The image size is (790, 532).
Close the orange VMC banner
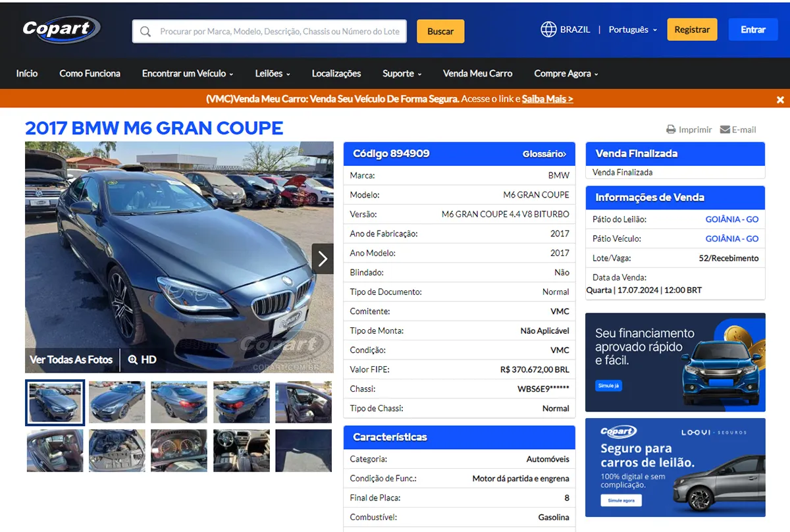coord(780,99)
